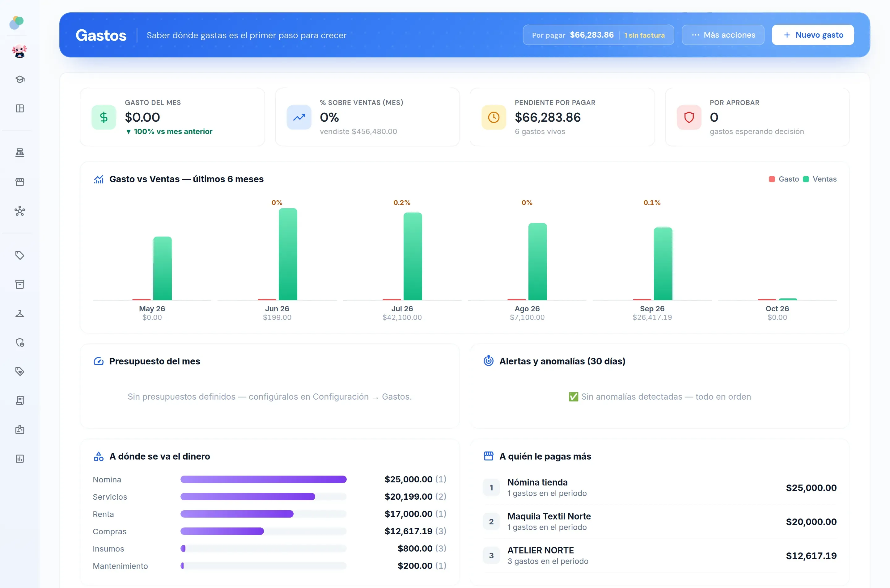This screenshot has width=890, height=588.
Task: Click the Insumos $800.00 amount
Action: 415,548
